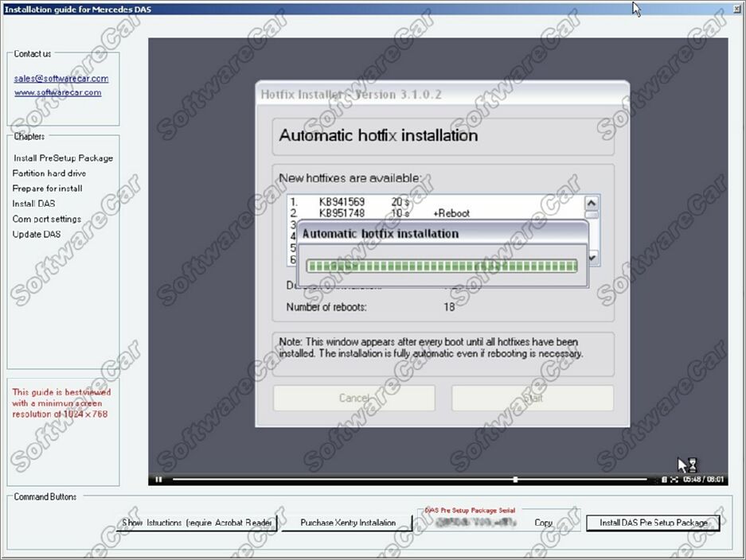Click Cancel in the hotfix installer

354,398
